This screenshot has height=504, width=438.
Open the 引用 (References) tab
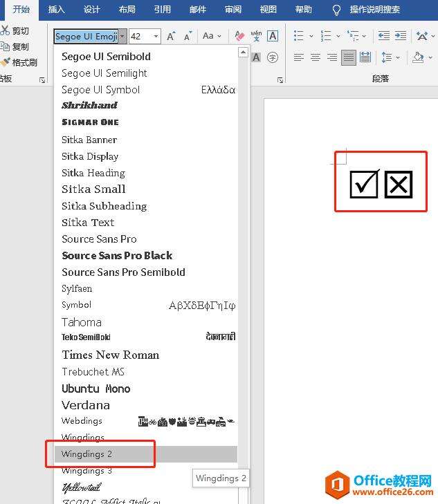162,10
